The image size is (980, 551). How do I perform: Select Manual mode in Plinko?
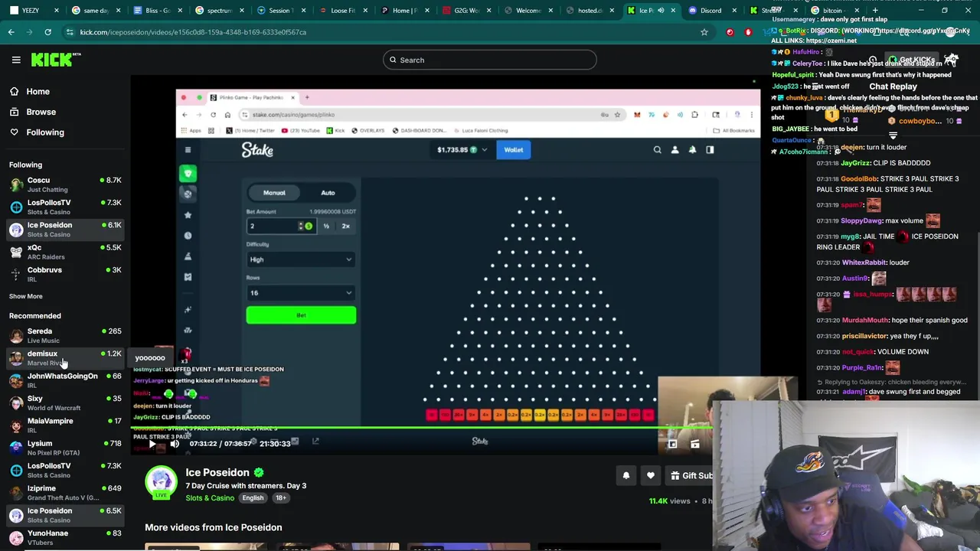tap(274, 193)
